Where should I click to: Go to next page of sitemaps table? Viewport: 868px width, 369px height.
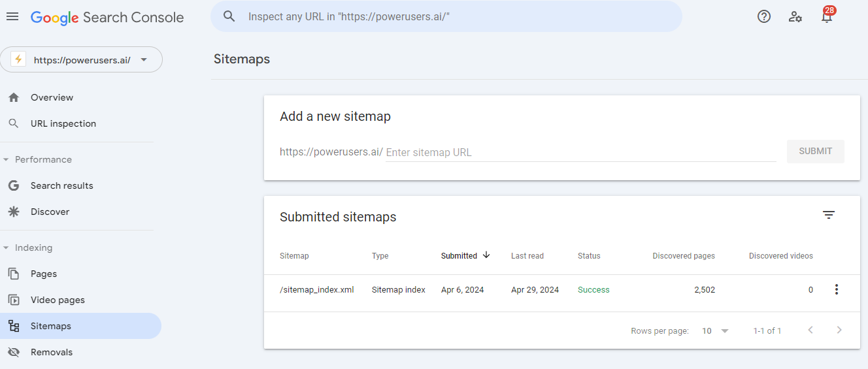840,330
